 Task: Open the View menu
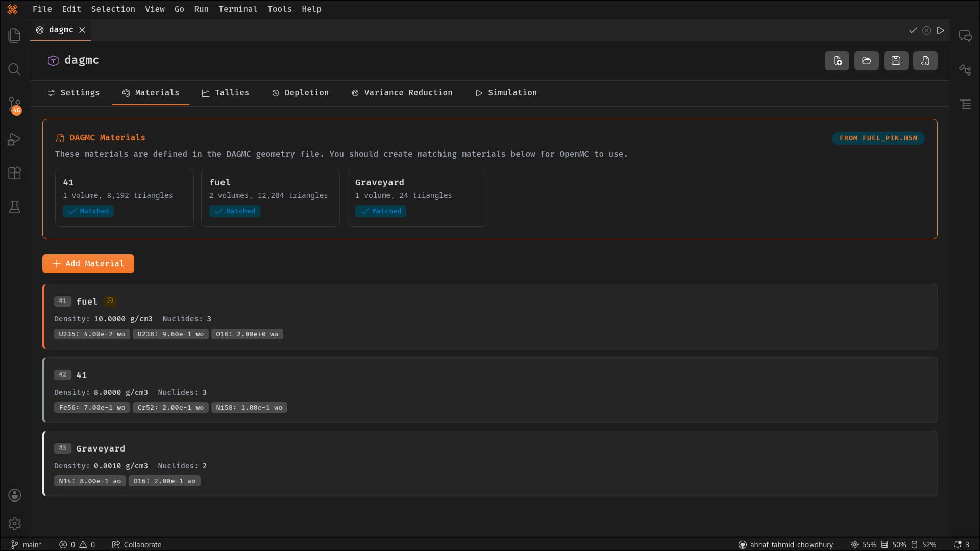click(155, 9)
